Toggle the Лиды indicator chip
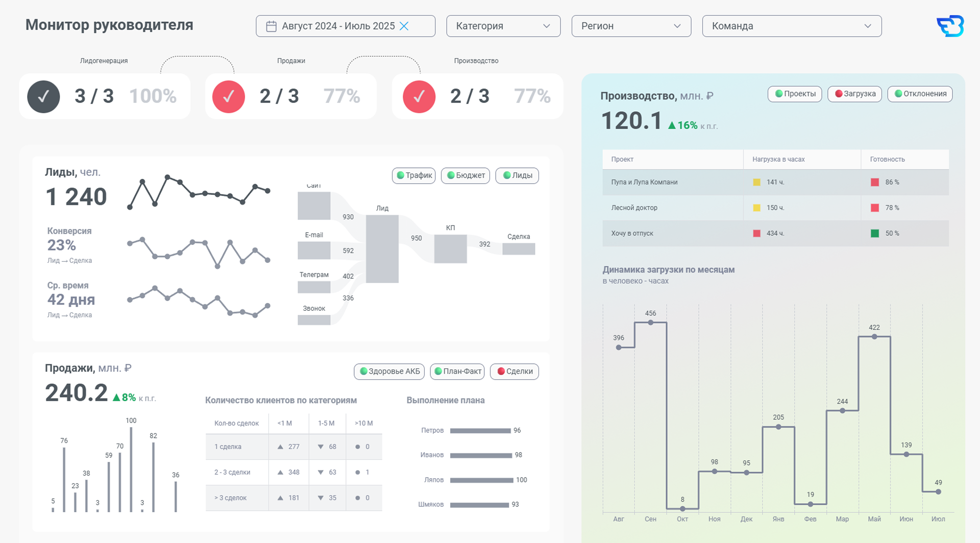This screenshot has width=980, height=543. click(x=517, y=176)
